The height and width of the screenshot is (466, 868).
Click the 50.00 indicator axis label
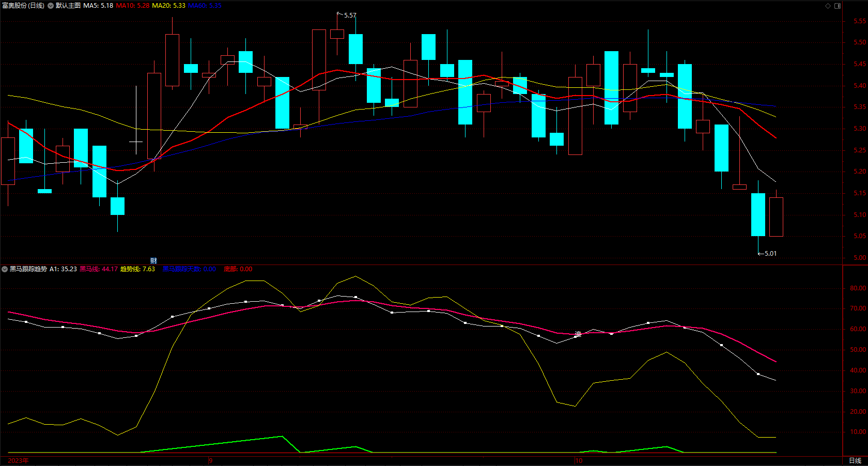(x=858, y=350)
